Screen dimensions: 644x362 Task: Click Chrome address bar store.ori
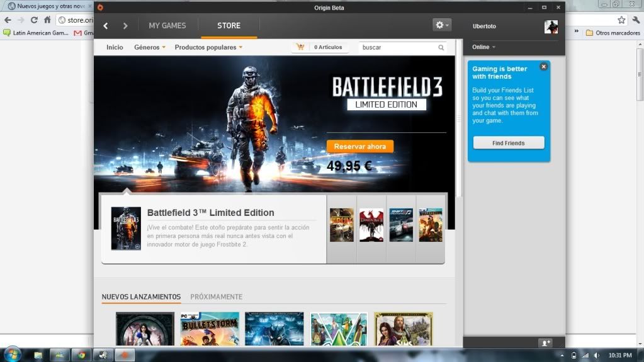pyautogui.click(x=76, y=20)
